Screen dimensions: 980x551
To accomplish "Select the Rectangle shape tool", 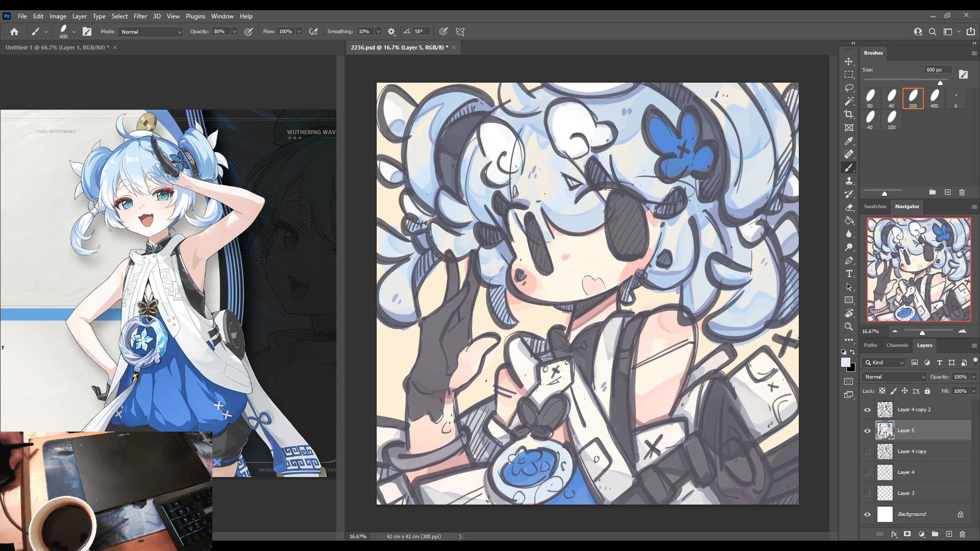I will point(849,300).
